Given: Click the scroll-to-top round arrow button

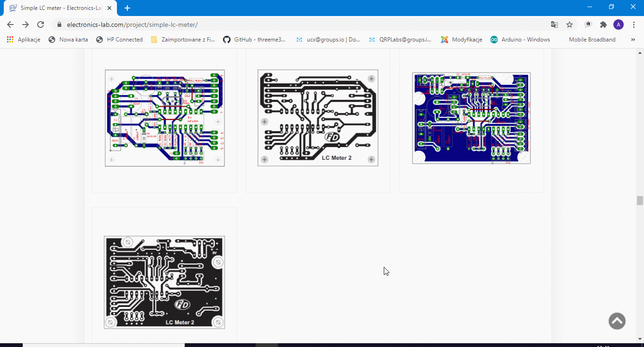Looking at the screenshot, I should click(x=617, y=321).
